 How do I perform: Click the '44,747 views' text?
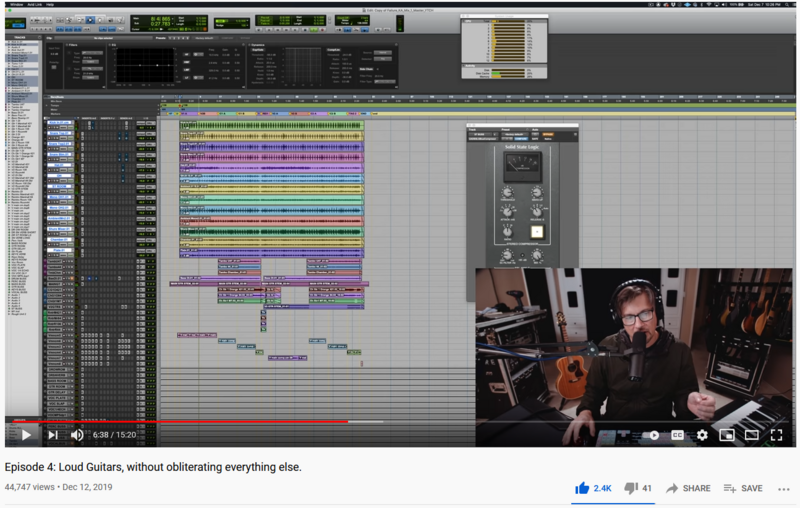point(30,487)
